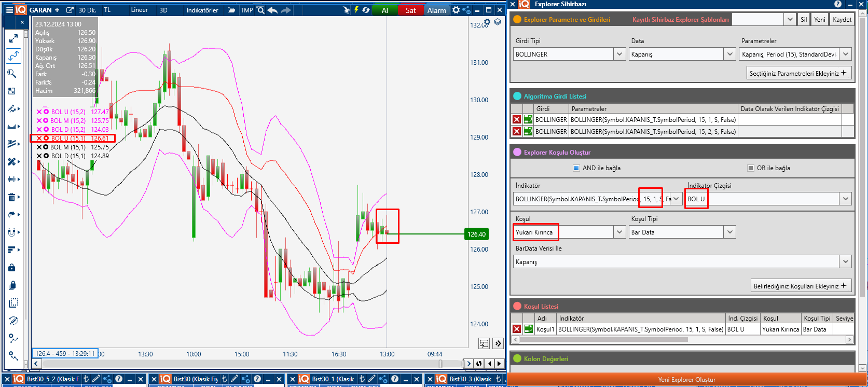Click the Yeni Explorer Oluştur button

[686, 380]
